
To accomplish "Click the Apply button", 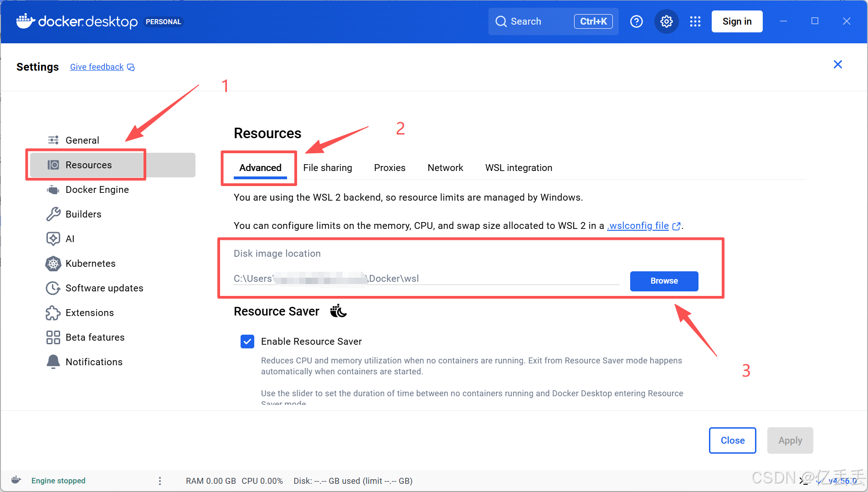I will click(790, 440).
